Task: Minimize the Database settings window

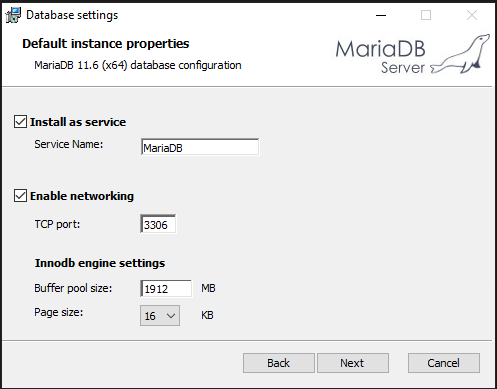Action: 381,15
